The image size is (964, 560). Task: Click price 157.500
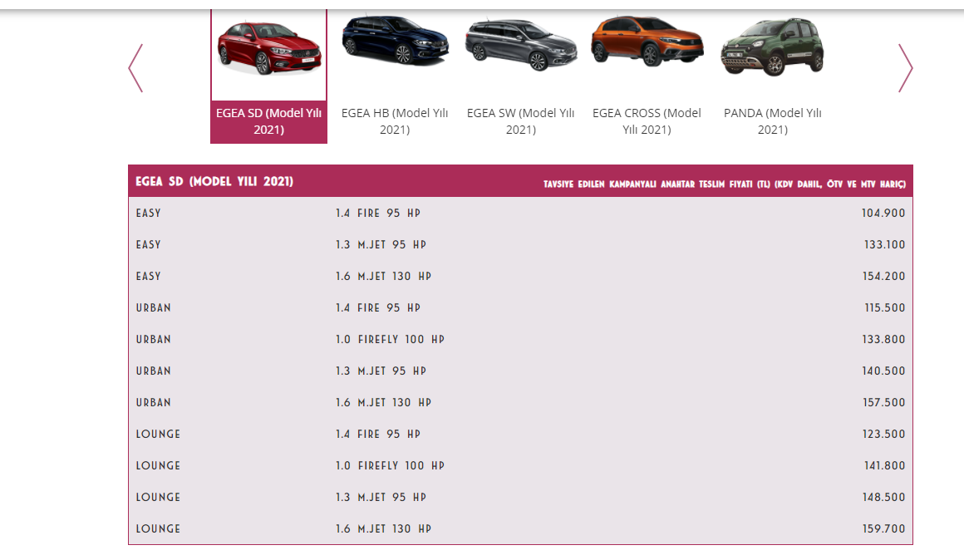click(883, 403)
